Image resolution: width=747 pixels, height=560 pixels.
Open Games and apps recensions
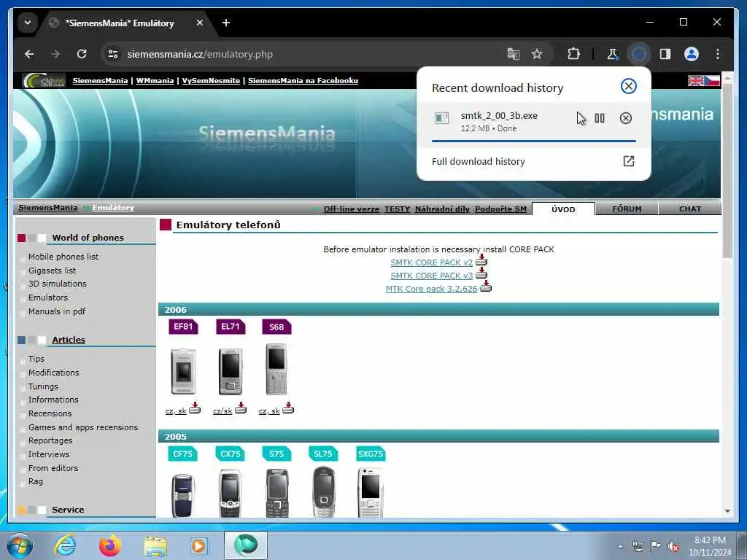pyautogui.click(x=83, y=427)
